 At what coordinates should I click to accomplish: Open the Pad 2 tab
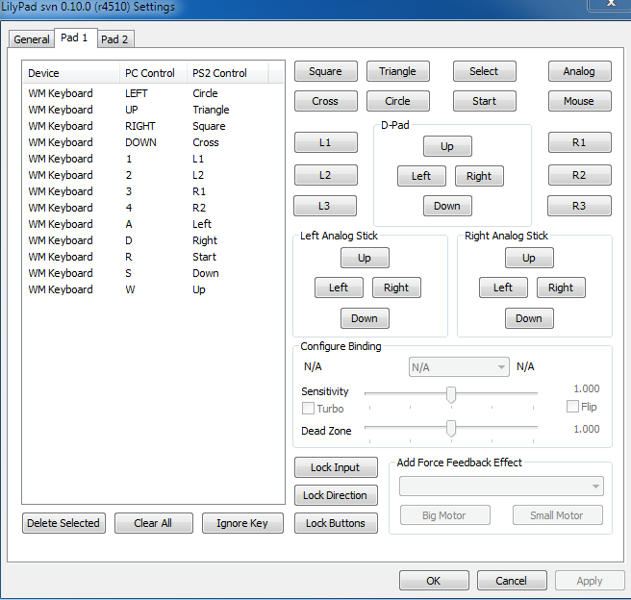click(x=114, y=39)
